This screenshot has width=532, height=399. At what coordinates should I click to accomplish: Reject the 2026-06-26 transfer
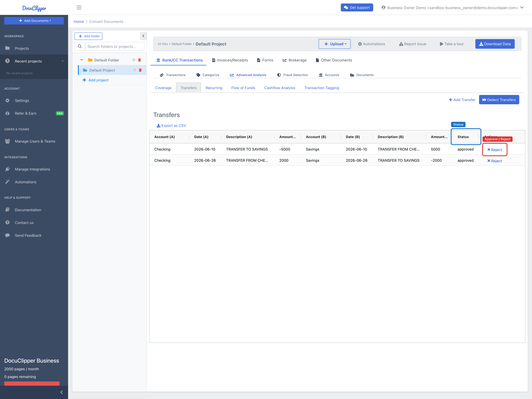494,161
